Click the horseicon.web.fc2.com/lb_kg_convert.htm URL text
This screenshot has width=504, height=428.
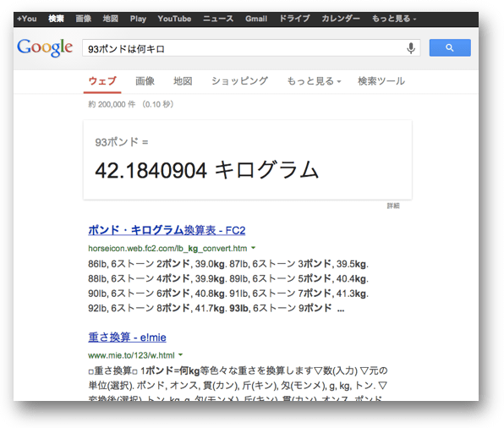click(x=167, y=248)
